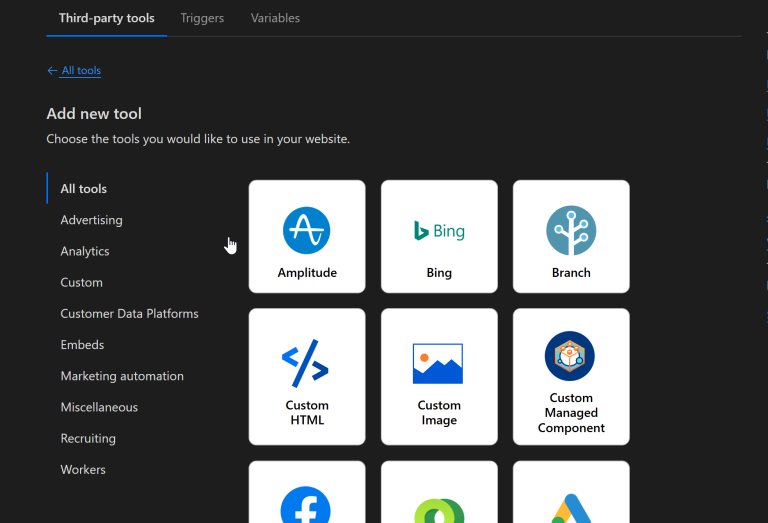The image size is (768, 523).
Task: Filter by Customer Data Platforms
Action: point(129,314)
